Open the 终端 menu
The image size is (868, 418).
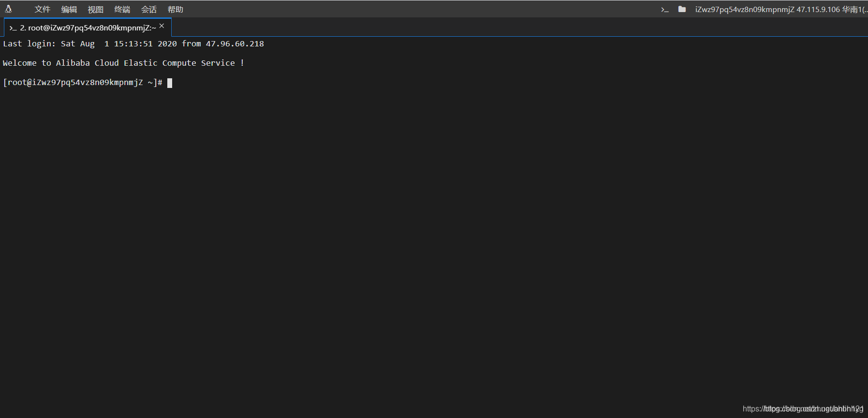[x=122, y=9]
